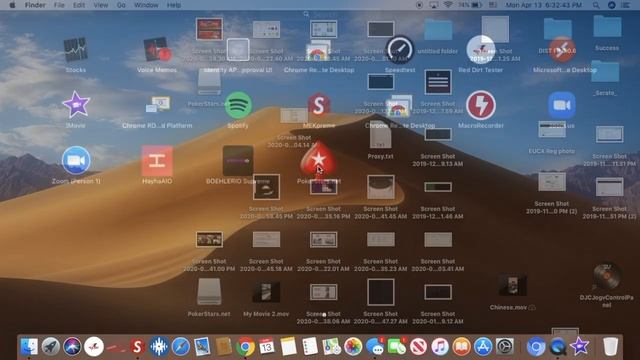This screenshot has width=640, height=360.
Task: Launch the MEXtreme app icon
Action: 319,105
